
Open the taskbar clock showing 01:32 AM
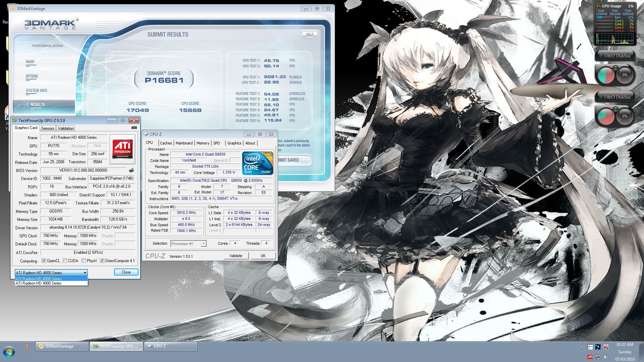coord(625,345)
